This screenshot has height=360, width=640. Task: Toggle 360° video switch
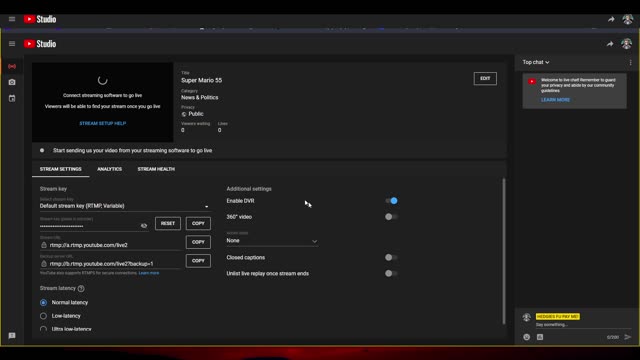point(391,217)
